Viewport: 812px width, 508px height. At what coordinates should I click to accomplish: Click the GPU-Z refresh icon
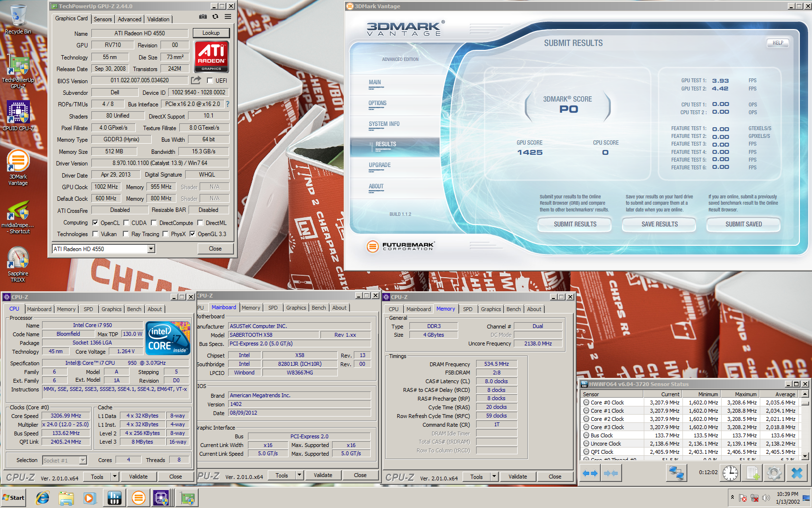click(215, 16)
